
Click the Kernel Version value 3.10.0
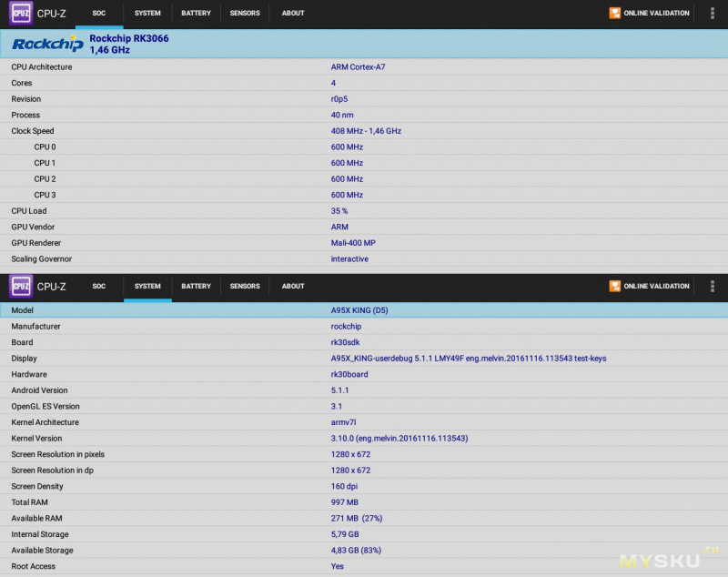click(x=399, y=438)
